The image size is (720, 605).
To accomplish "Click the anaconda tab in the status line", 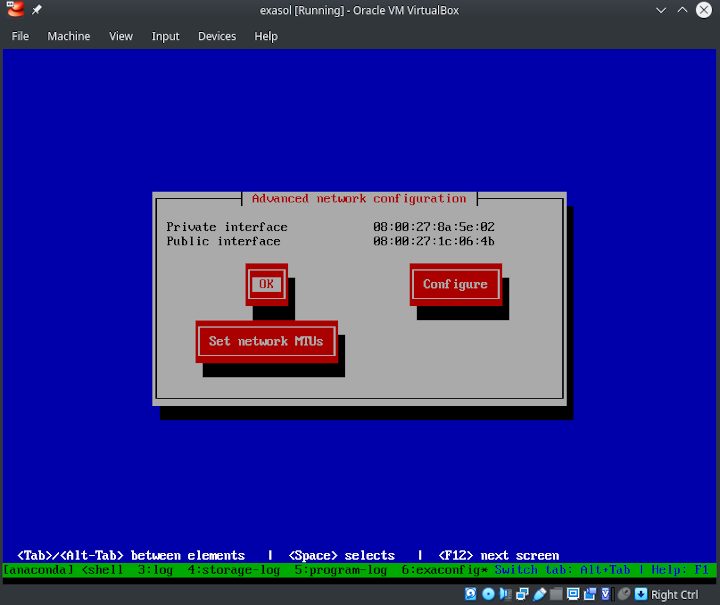I will pos(38,570).
